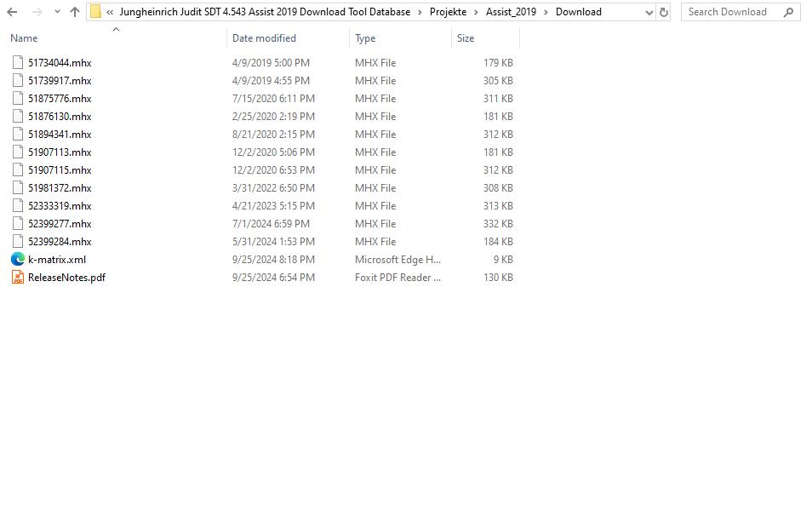Click Edge icon of k-matrix.xml
Screen dimensions: 812x505
18,259
